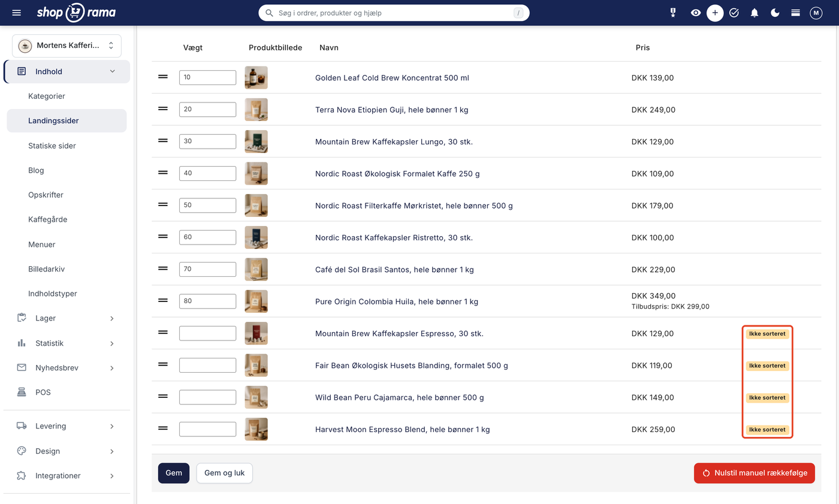The image size is (839, 504).
Task: Click the plus add button in header
Action: coord(715,13)
